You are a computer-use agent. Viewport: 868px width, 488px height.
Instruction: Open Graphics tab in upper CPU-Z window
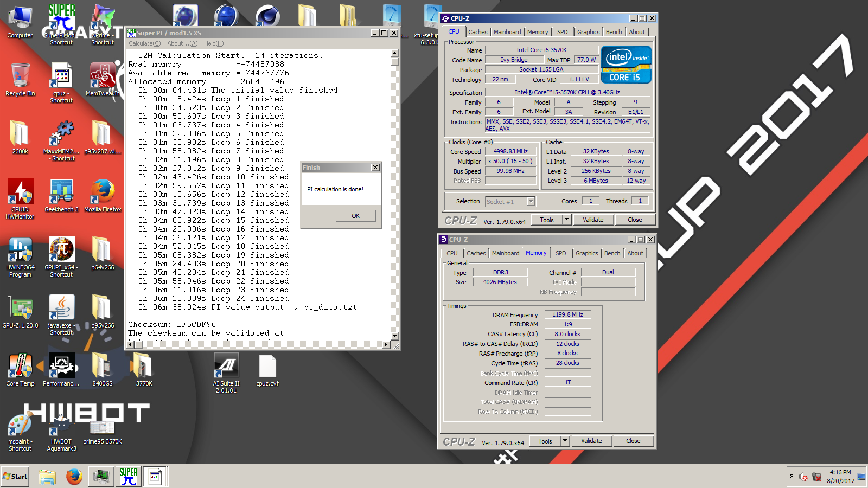[589, 32]
